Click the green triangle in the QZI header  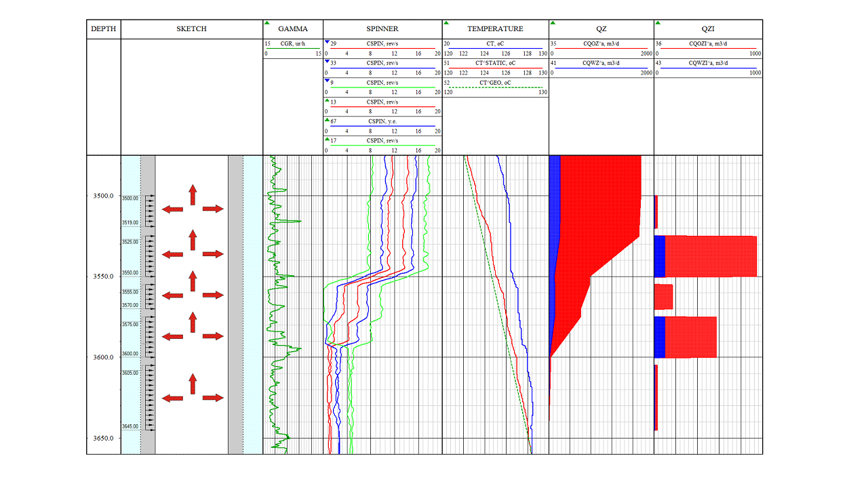click(x=658, y=24)
